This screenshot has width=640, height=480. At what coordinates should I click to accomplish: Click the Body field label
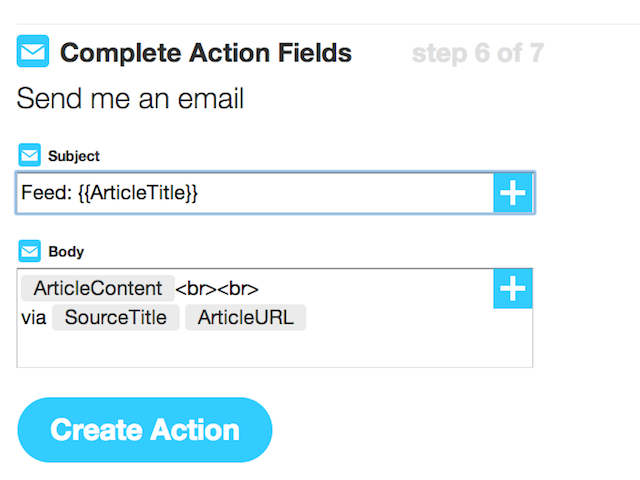[66, 251]
